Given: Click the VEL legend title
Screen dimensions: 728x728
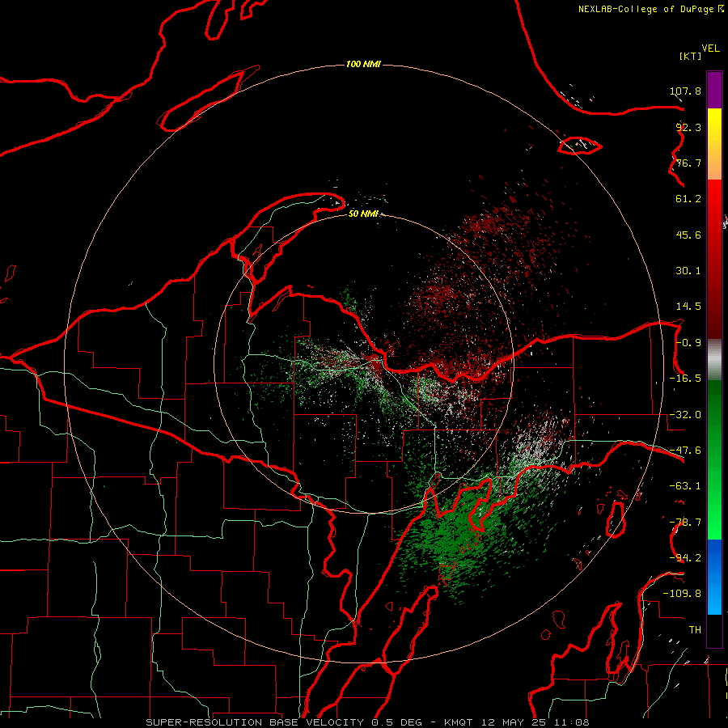Looking at the screenshot, I should 710,49.
